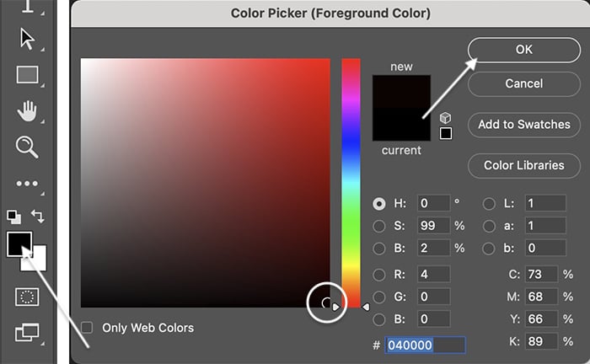Click the out-of-gamut cube warning icon

446,118
